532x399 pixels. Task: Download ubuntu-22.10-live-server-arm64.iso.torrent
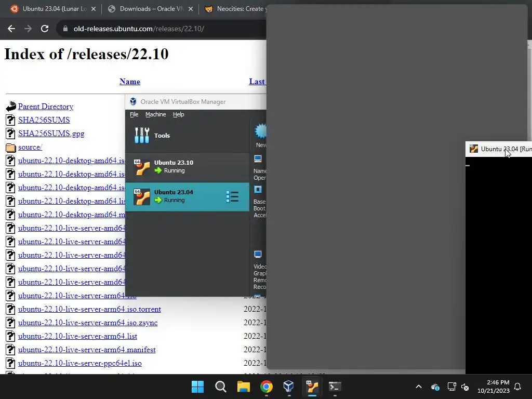(x=89, y=310)
